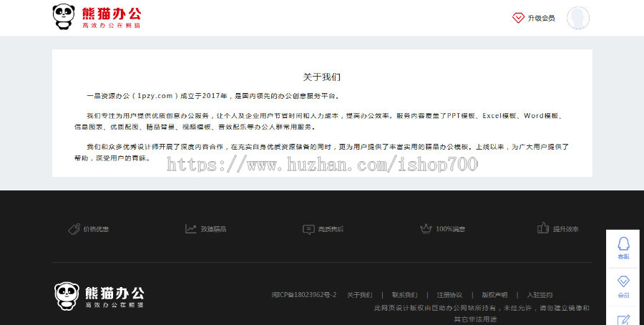Click the red diamond upgrade icon

pyautogui.click(x=518, y=18)
